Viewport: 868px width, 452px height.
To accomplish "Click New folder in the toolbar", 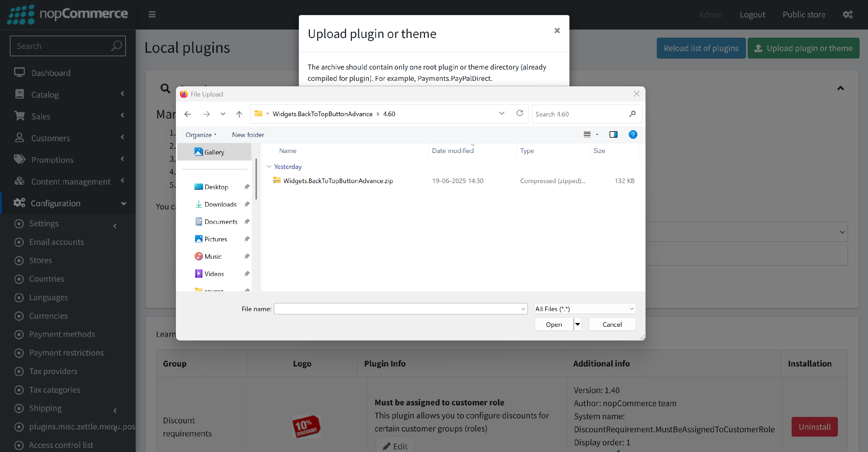I will (x=248, y=135).
